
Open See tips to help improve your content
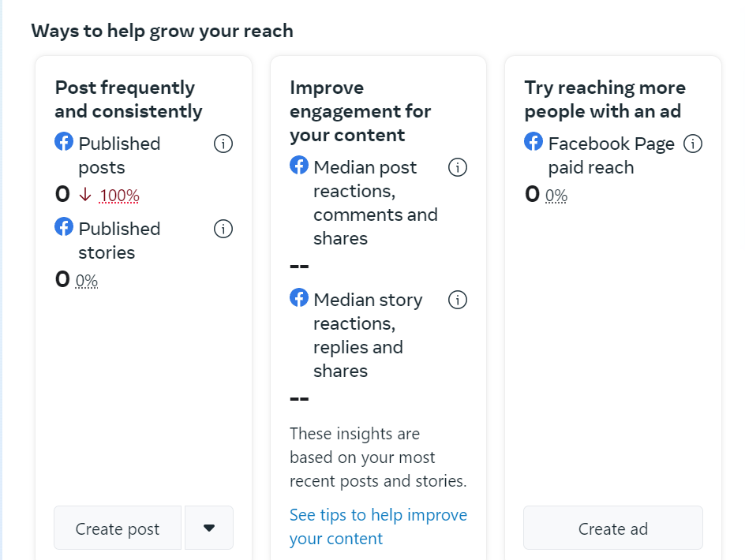[378, 527]
